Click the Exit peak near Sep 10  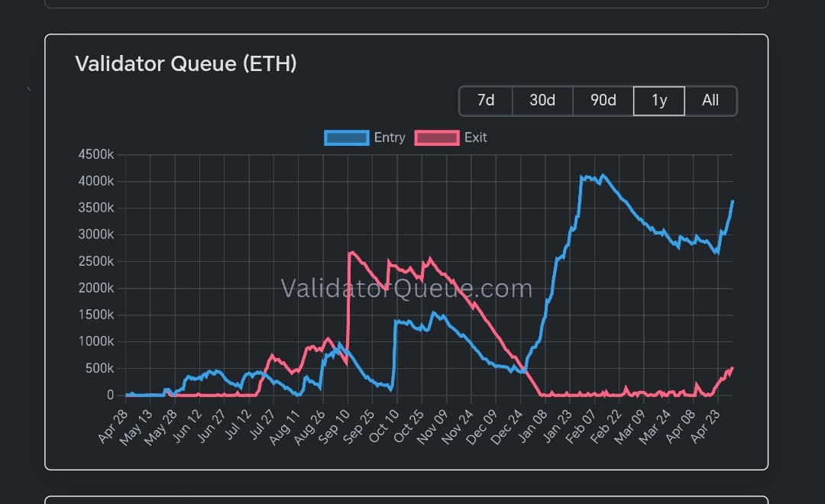351,253
